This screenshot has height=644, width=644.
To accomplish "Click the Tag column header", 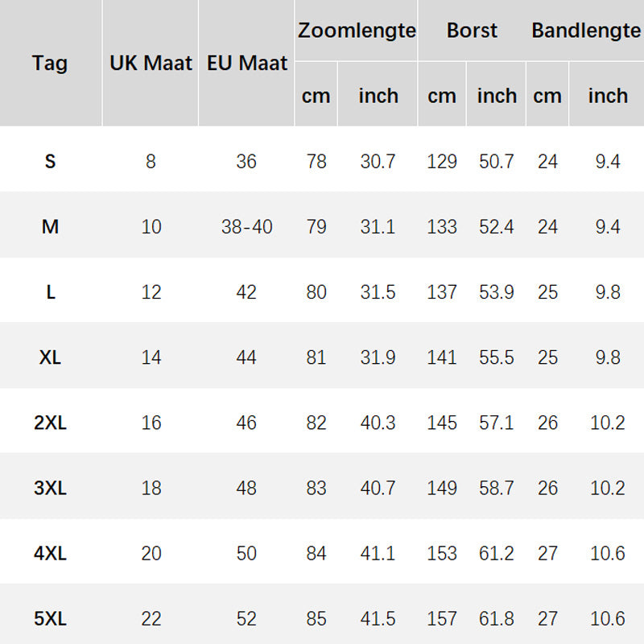I will pyautogui.click(x=50, y=63).
